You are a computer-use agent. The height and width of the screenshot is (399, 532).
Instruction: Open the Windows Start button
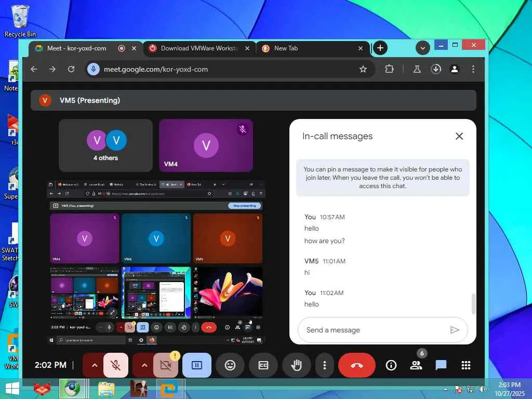pos(12,389)
